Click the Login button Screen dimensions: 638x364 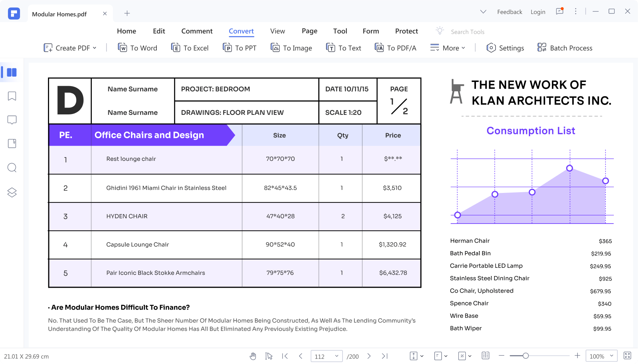(538, 12)
